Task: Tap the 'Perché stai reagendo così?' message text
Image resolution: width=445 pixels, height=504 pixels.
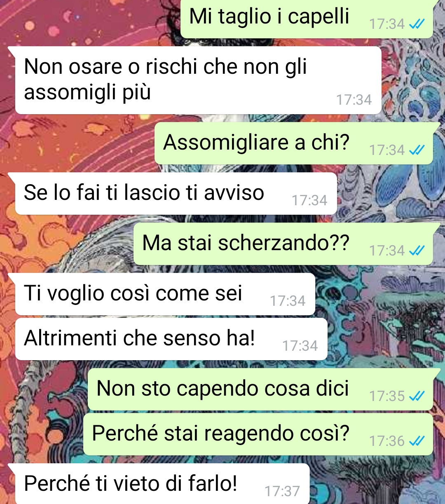Action: [x=220, y=434]
